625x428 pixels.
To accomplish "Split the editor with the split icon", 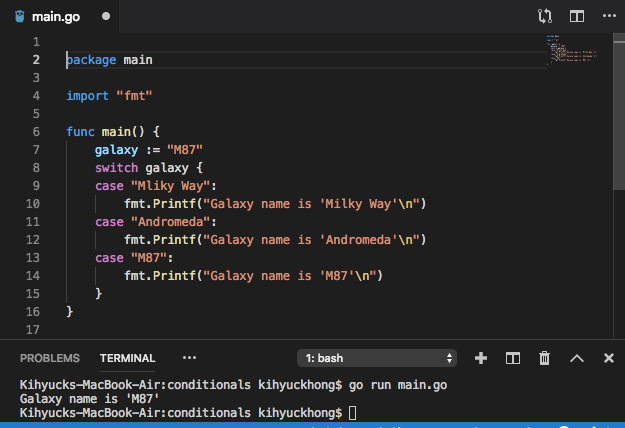I will point(577,16).
